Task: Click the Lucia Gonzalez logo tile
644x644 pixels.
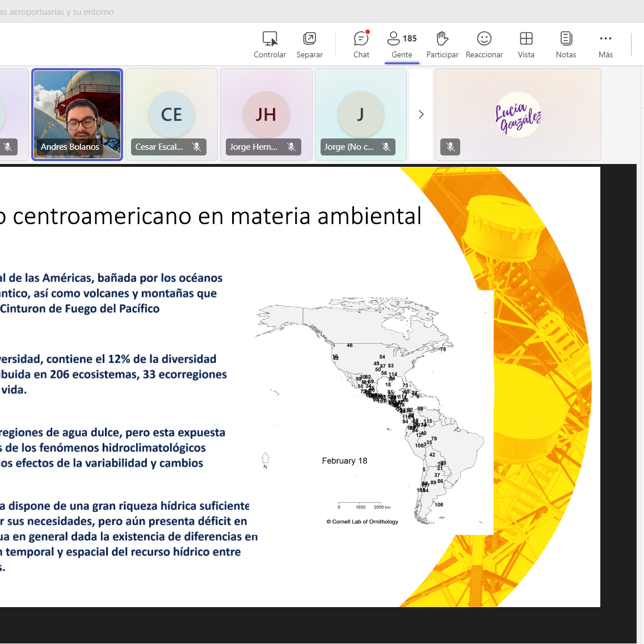Action: click(518, 115)
